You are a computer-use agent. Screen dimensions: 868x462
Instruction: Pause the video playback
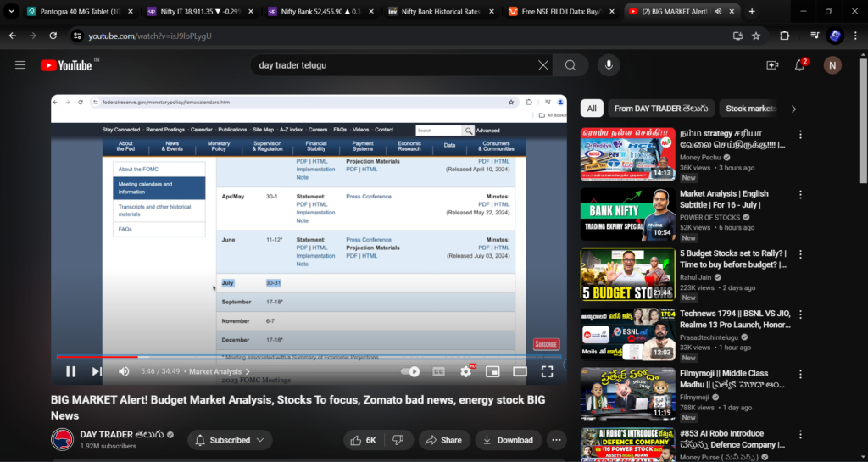pyautogui.click(x=71, y=371)
